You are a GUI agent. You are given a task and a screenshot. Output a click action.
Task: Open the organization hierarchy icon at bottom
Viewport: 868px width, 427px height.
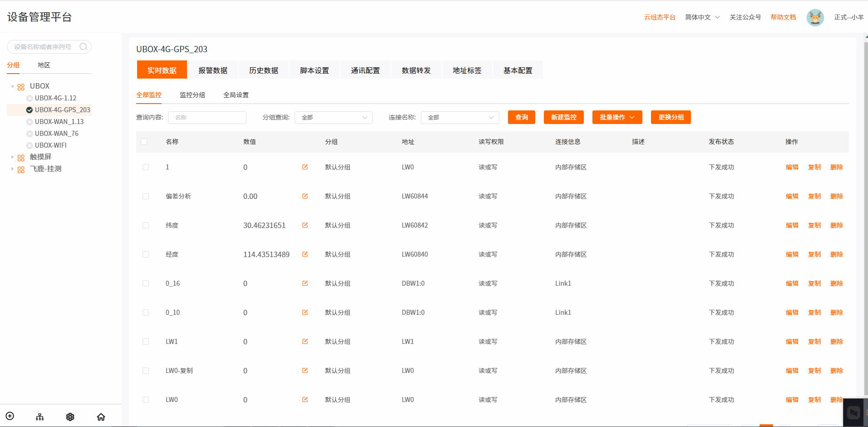click(40, 417)
